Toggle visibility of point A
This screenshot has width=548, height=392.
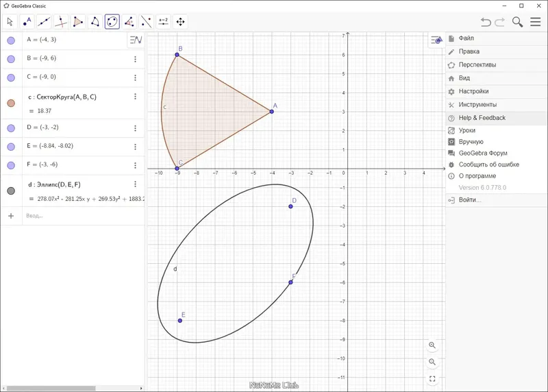click(x=11, y=40)
